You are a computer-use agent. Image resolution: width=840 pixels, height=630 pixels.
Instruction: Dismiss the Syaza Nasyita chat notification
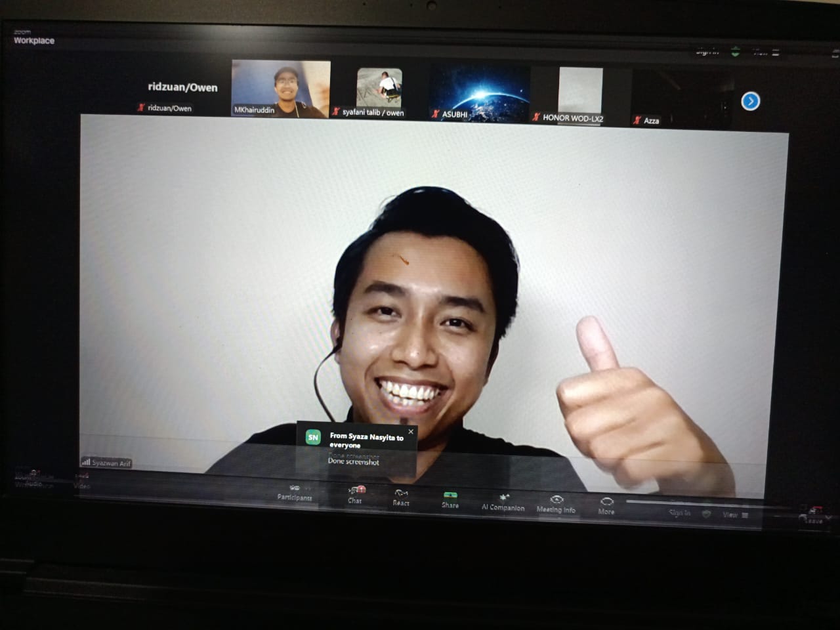click(411, 431)
